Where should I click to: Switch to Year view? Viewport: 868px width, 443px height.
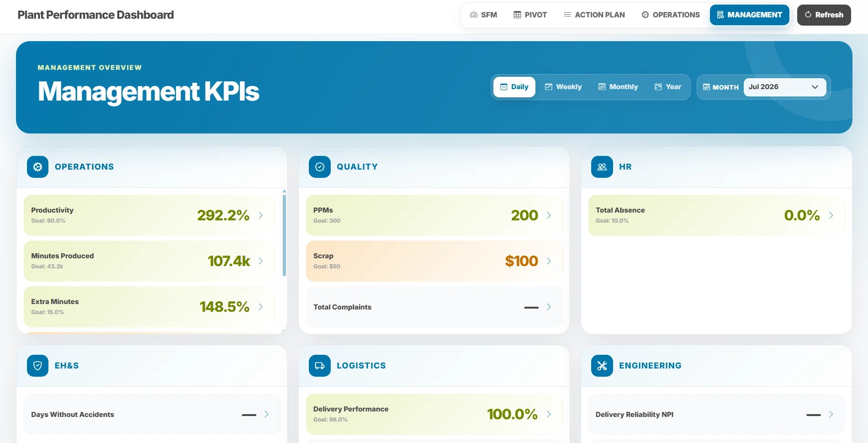pos(668,87)
